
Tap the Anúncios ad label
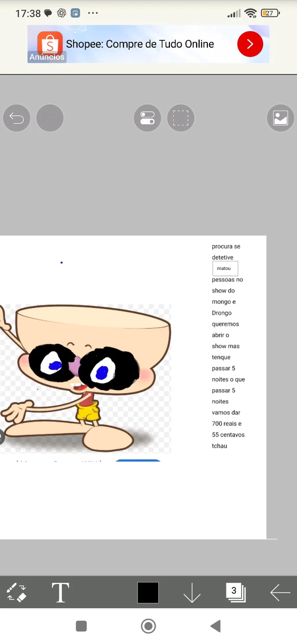[47, 57]
